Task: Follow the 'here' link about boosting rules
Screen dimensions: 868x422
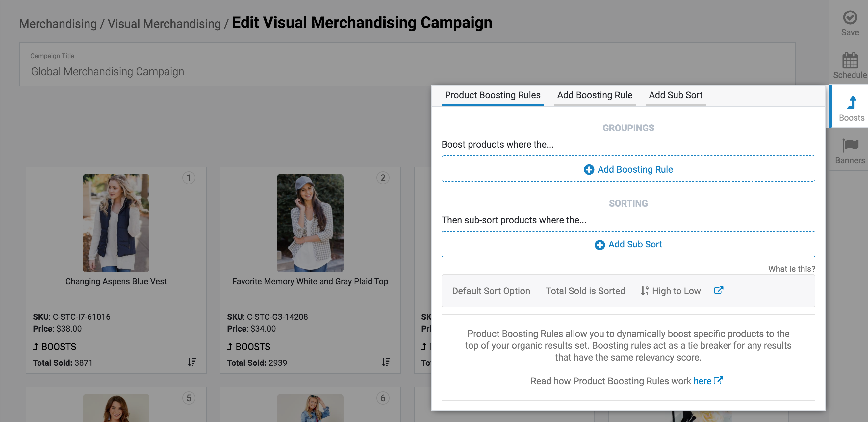Action: (x=702, y=381)
